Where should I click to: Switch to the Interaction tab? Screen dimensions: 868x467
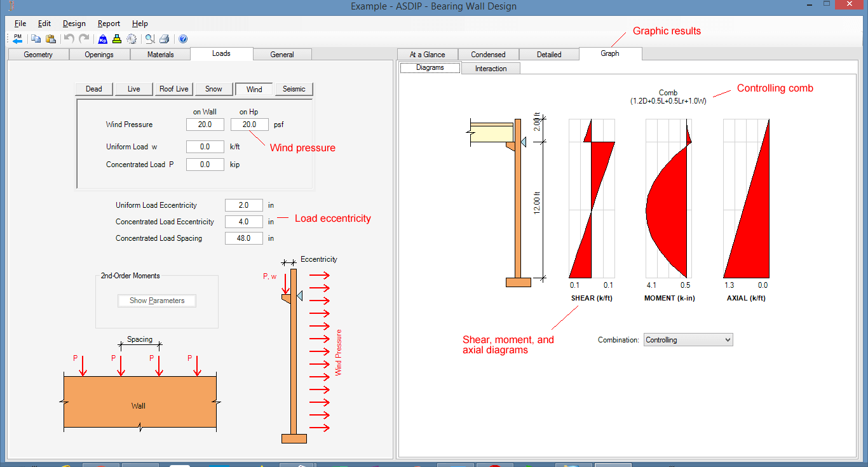pyautogui.click(x=491, y=69)
